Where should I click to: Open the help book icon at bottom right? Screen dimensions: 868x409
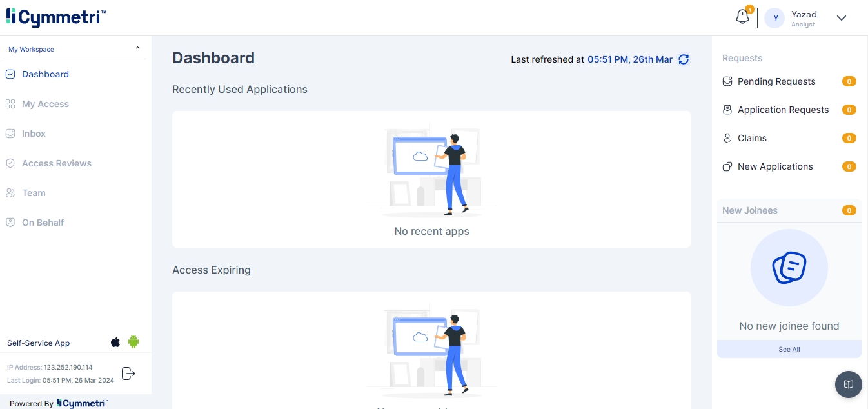tap(848, 384)
